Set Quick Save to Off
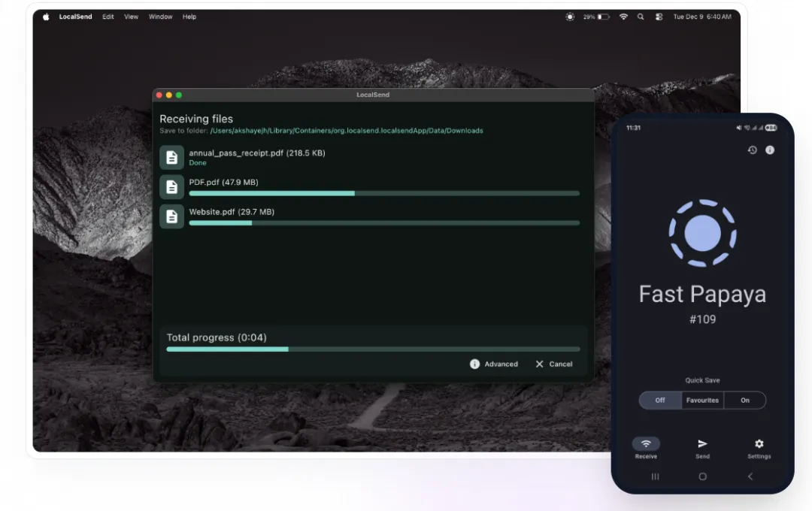Viewport: 812px width, 511px height. 660,401
